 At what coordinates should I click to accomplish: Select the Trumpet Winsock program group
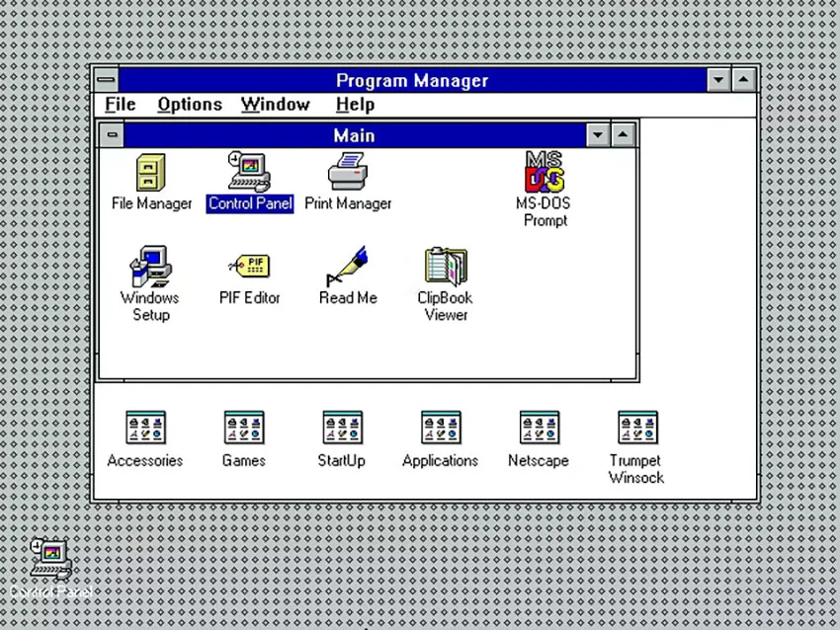(x=637, y=428)
